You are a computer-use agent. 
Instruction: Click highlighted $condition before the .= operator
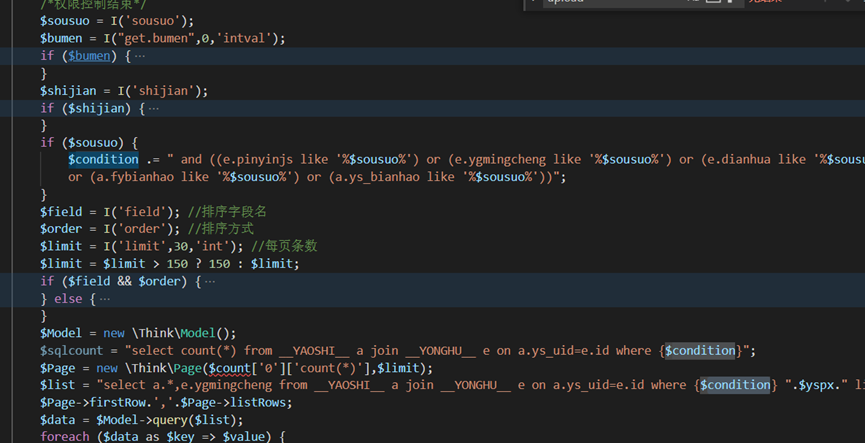coord(103,159)
